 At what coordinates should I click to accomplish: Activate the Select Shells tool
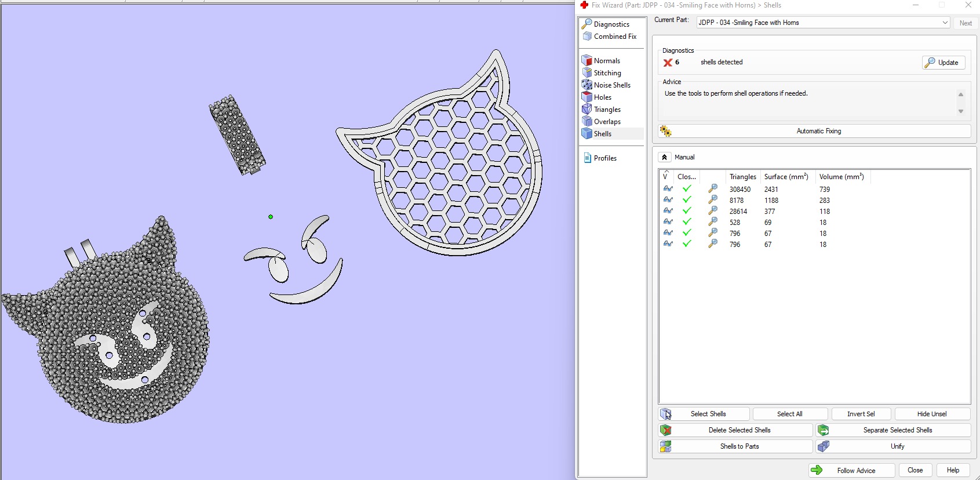(704, 414)
